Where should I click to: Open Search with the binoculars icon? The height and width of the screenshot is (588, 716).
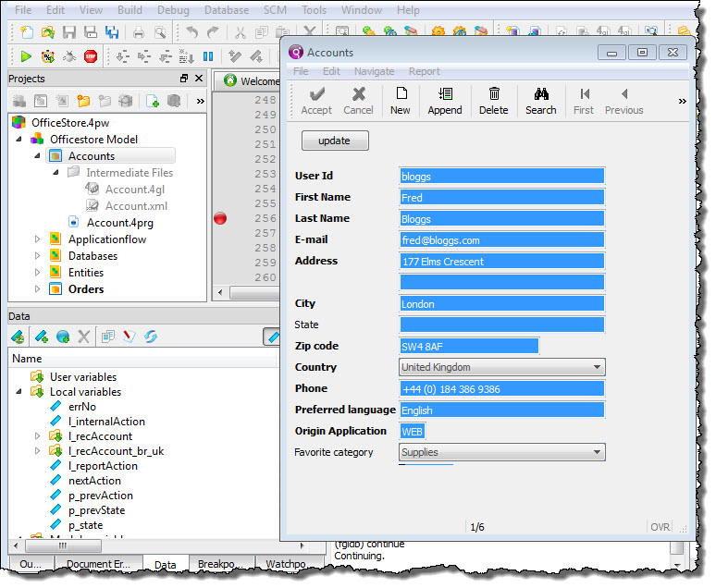541,100
